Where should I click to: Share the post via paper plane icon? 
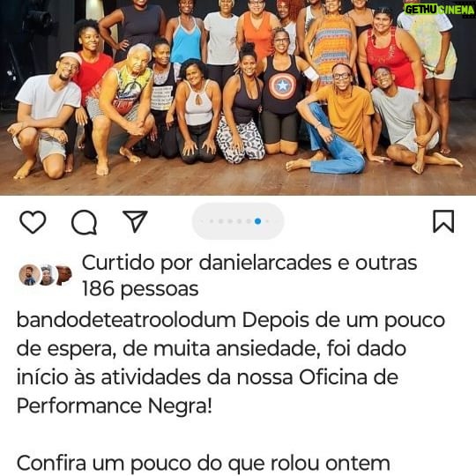(x=135, y=221)
